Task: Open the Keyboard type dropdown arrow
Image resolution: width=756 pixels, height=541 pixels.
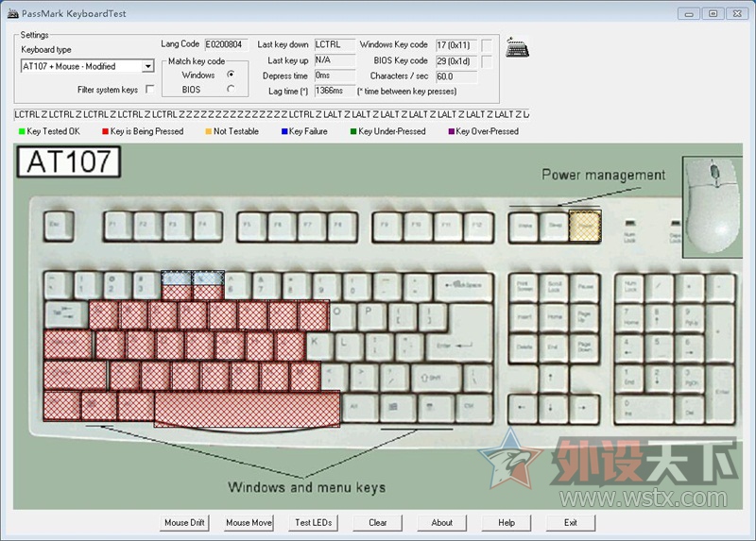Action: pos(148,66)
